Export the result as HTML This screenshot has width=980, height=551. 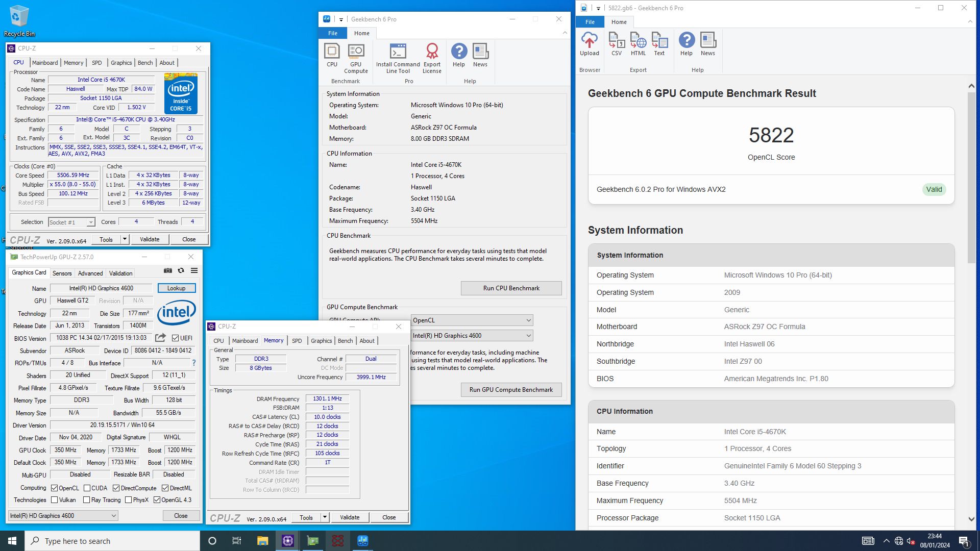pyautogui.click(x=638, y=44)
